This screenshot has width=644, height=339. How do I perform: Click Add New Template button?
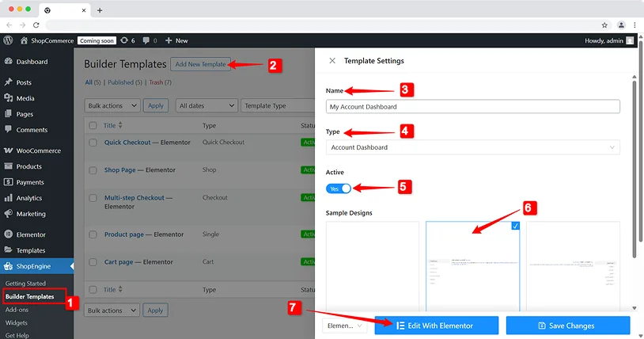coord(200,64)
